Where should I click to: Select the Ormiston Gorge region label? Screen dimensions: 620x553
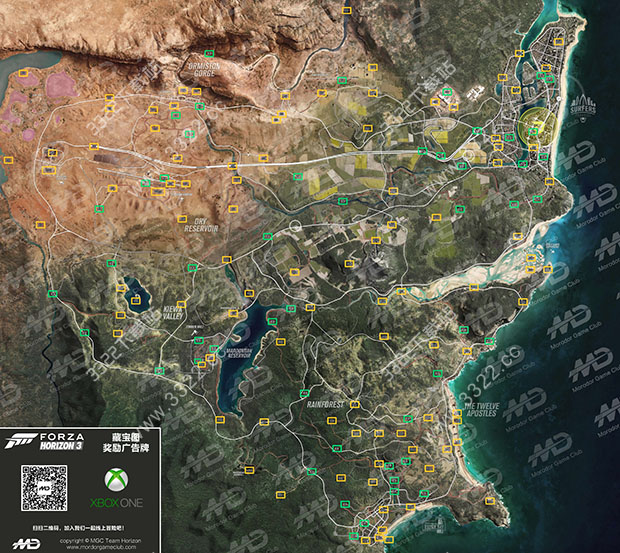(204, 70)
